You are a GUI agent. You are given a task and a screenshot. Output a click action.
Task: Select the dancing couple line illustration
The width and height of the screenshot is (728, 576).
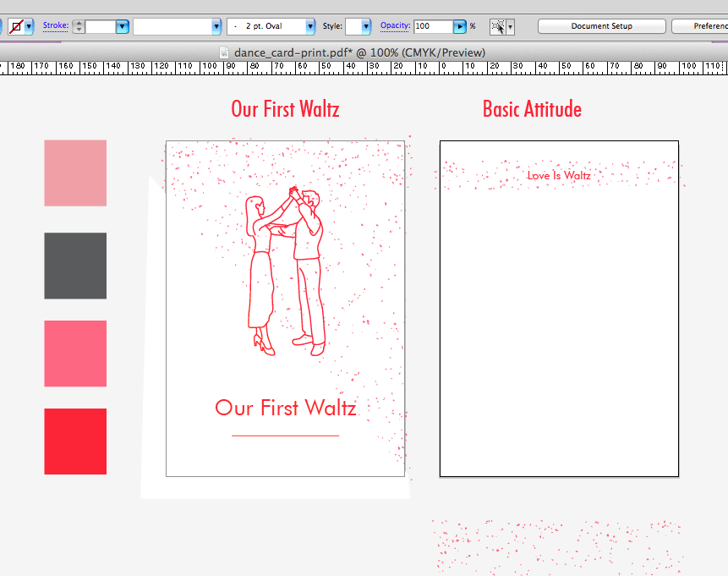(x=285, y=271)
